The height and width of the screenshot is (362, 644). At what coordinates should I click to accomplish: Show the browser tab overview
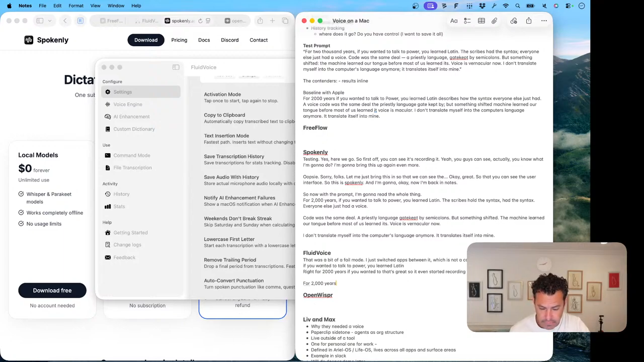click(x=285, y=21)
